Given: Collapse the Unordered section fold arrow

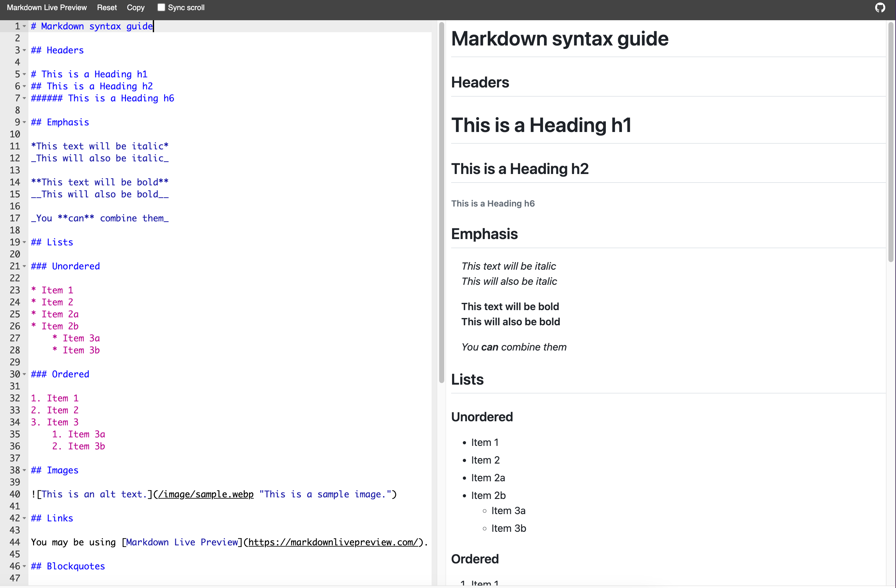Looking at the screenshot, I should coord(25,267).
